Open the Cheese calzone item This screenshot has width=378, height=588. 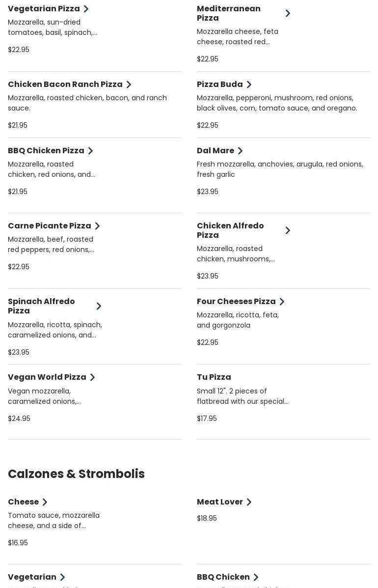[24, 502]
